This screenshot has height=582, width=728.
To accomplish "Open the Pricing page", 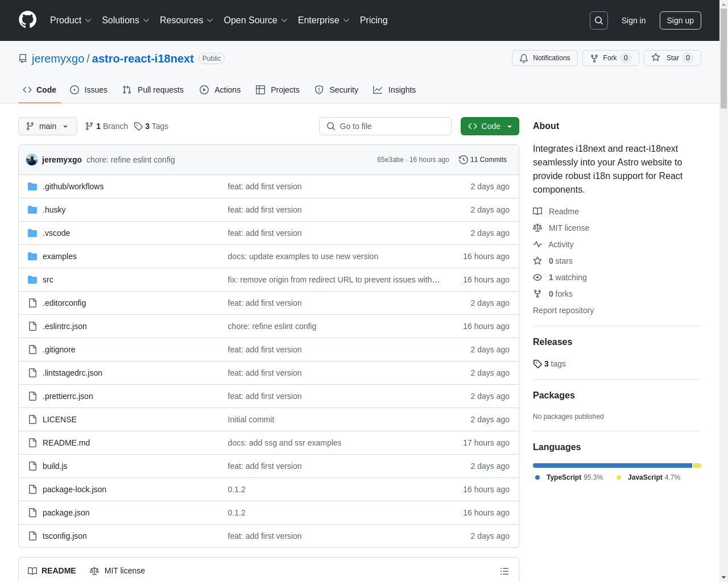I will point(374,20).
